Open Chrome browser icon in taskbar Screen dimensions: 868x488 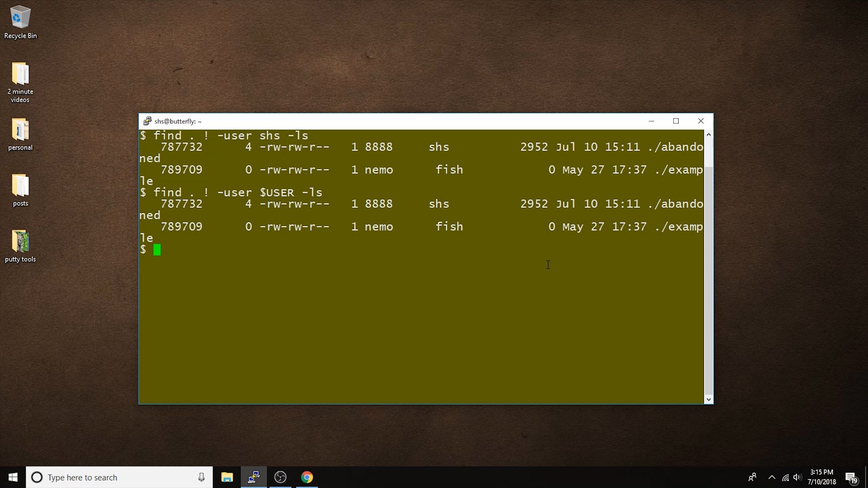pyautogui.click(x=307, y=477)
